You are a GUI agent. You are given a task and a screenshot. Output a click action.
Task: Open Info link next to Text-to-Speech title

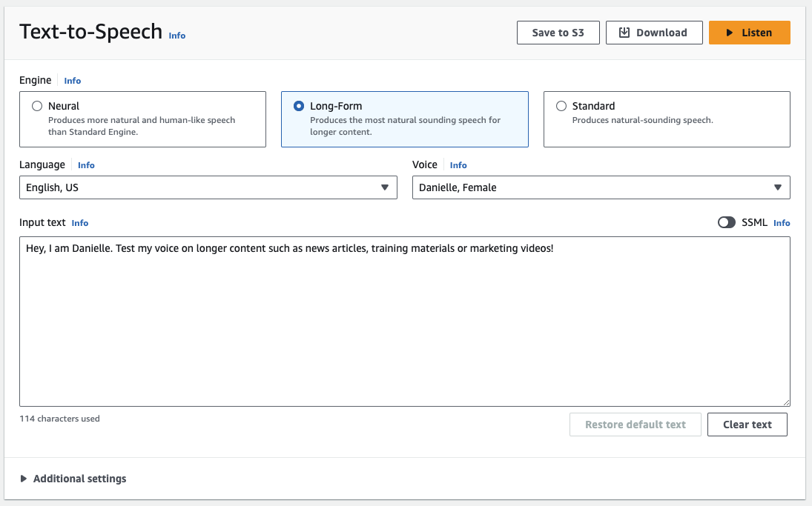pyautogui.click(x=177, y=36)
